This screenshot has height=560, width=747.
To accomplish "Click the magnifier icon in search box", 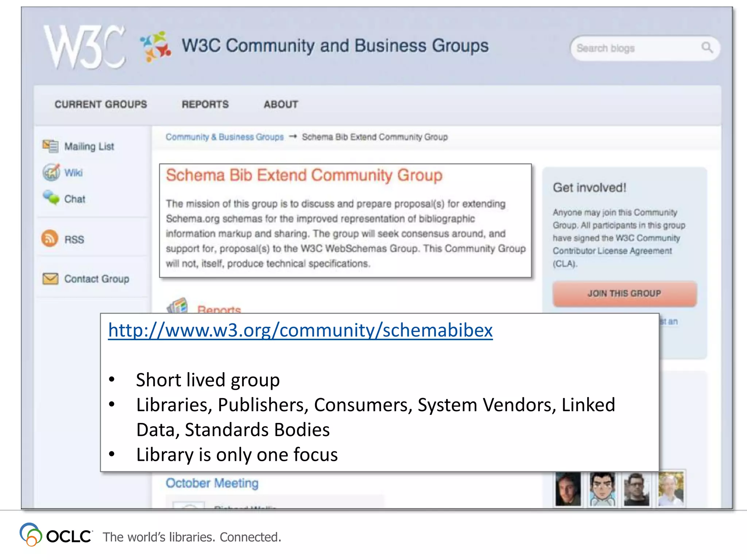I will 707,47.
